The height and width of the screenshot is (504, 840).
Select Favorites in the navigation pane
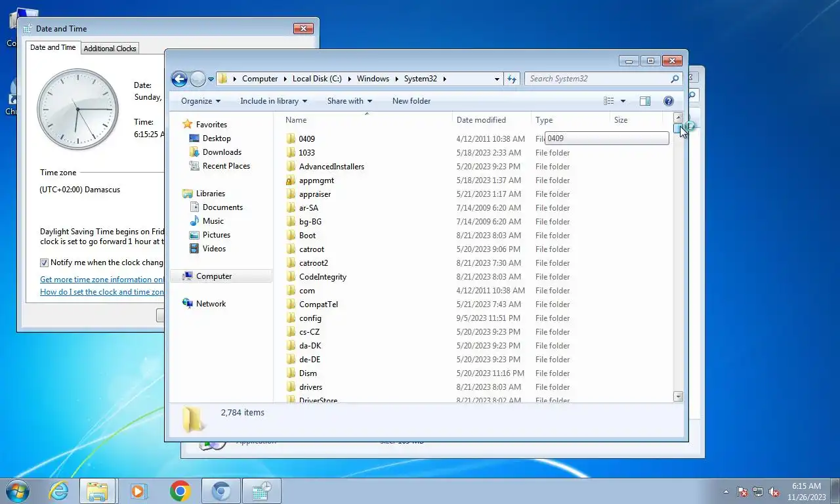[x=211, y=125]
